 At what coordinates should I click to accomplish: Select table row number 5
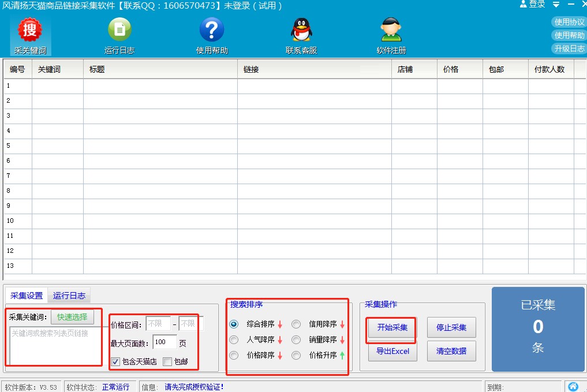click(x=294, y=146)
